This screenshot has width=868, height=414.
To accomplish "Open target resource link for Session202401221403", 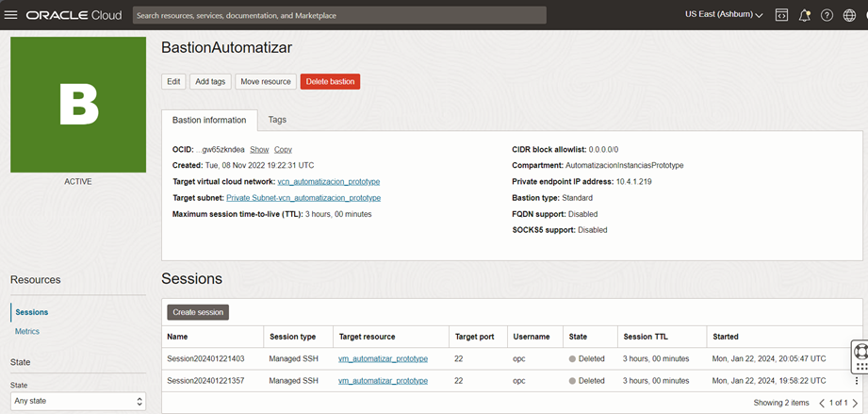I will click(x=383, y=358).
